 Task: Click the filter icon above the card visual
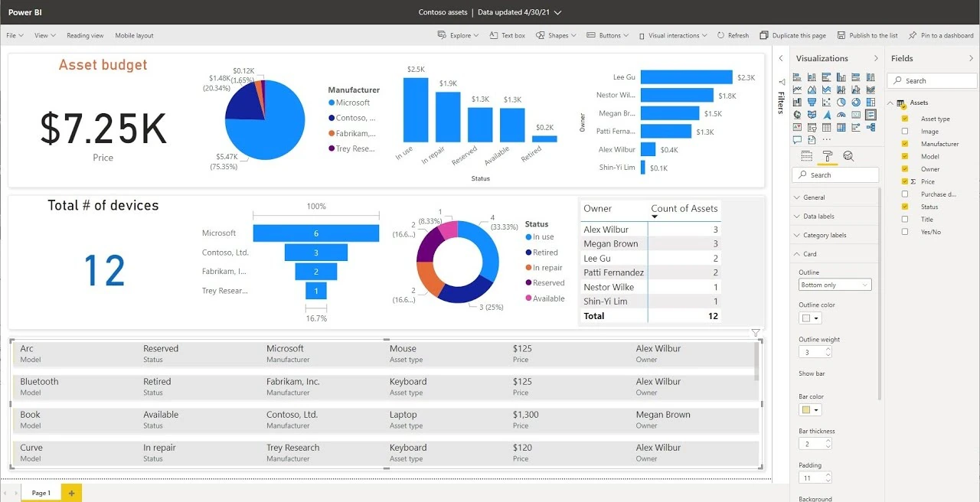pyautogui.click(x=756, y=333)
